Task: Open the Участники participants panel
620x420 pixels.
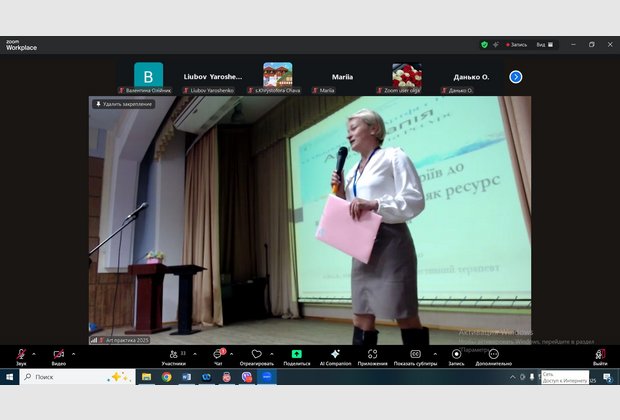Action: [174, 356]
